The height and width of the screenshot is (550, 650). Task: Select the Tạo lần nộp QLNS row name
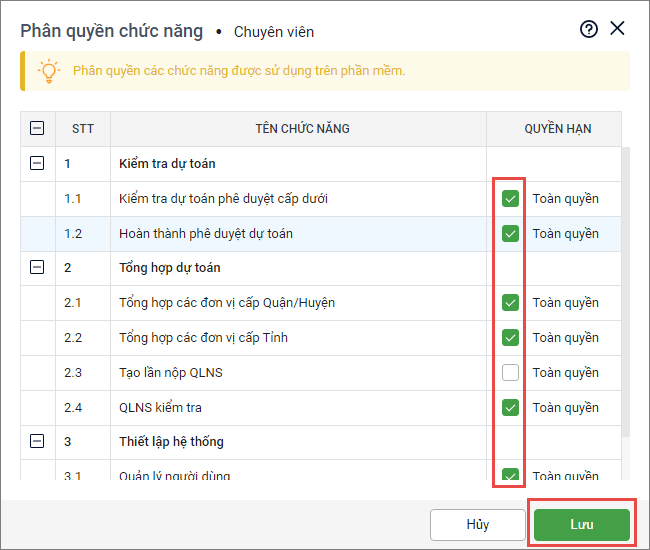(170, 372)
